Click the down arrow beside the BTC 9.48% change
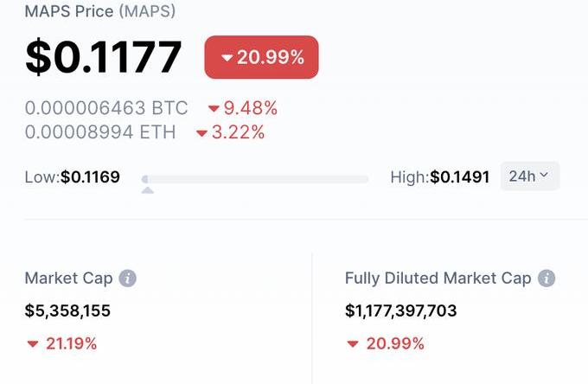 click(214, 109)
